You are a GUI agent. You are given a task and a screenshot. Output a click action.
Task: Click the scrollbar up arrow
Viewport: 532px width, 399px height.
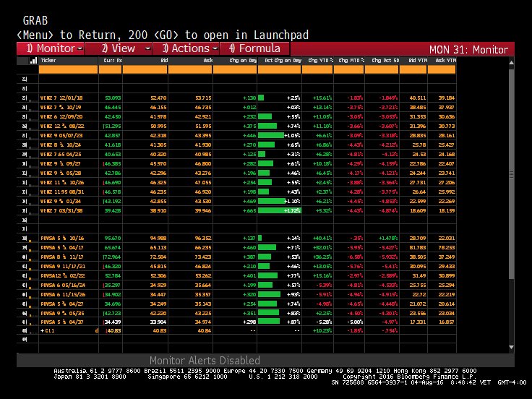(511, 62)
